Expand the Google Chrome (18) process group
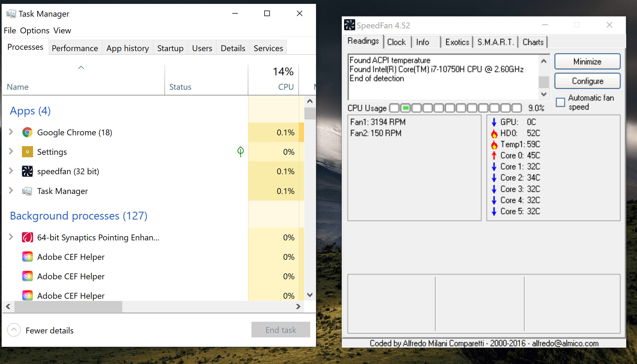This screenshot has height=364, width=637. [x=11, y=132]
